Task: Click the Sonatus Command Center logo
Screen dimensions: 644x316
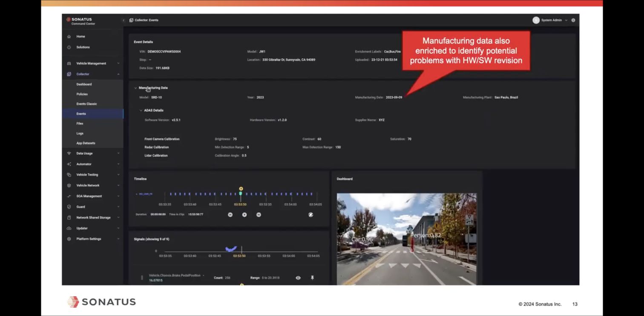Action: point(80,21)
